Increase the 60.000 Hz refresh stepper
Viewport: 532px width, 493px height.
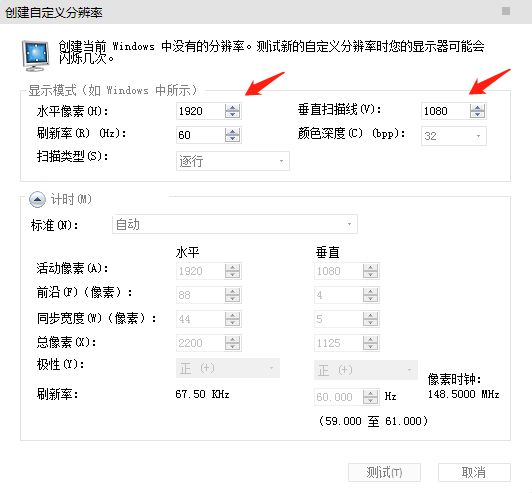coord(370,393)
